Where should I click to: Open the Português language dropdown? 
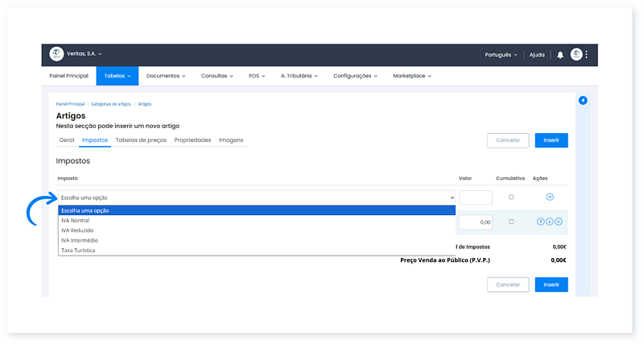501,55
